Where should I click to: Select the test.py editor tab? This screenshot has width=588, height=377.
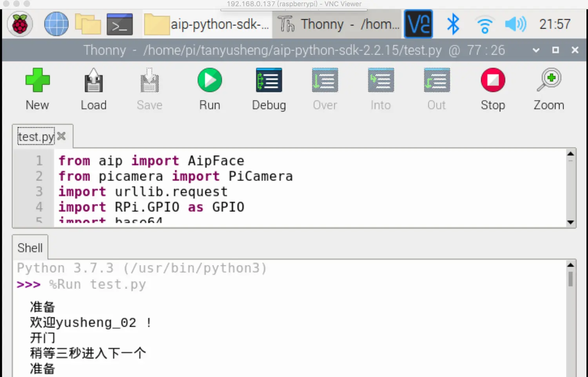click(x=36, y=137)
